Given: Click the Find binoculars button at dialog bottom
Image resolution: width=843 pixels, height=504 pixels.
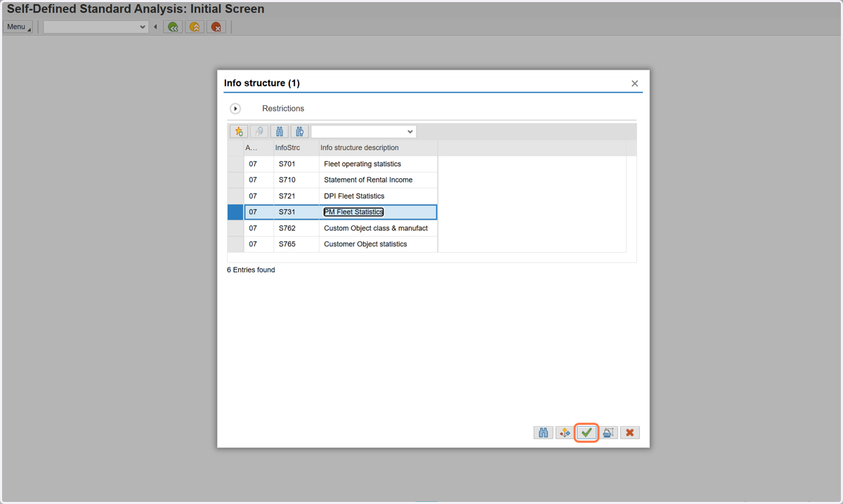Looking at the screenshot, I should (x=543, y=432).
